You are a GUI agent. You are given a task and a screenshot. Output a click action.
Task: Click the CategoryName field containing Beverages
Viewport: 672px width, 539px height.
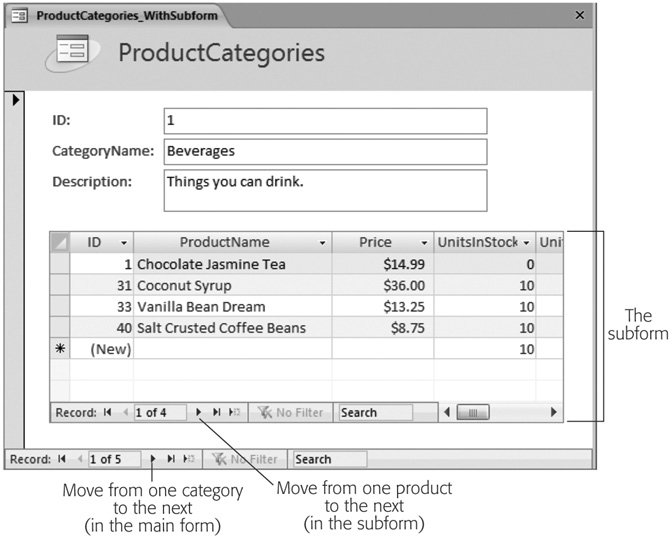pyautogui.click(x=324, y=151)
